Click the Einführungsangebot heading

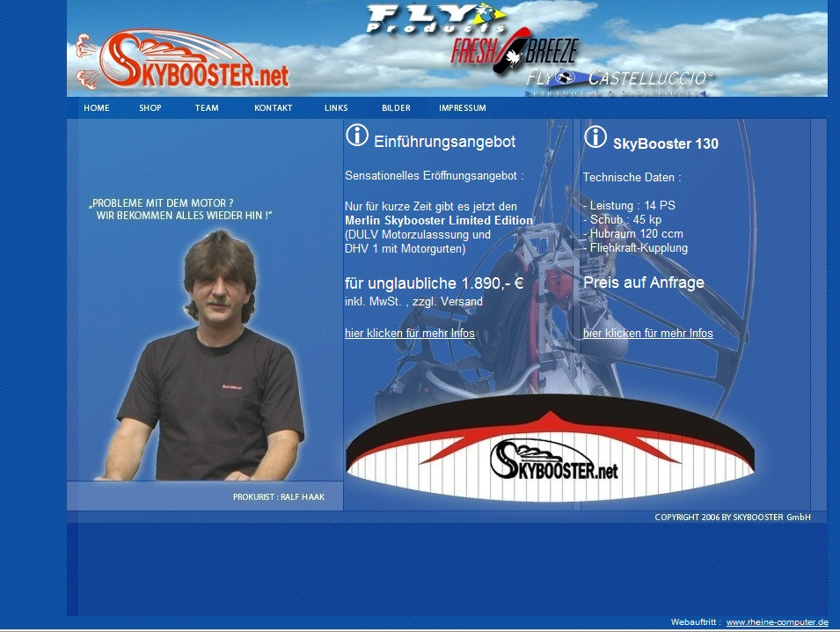point(445,142)
